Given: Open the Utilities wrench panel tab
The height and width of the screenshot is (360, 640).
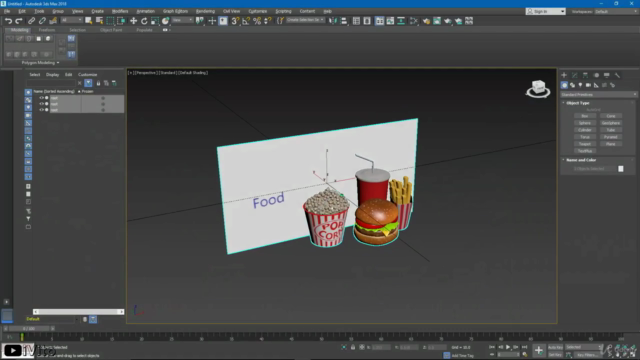Looking at the screenshot, I should (x=617, y=75).
